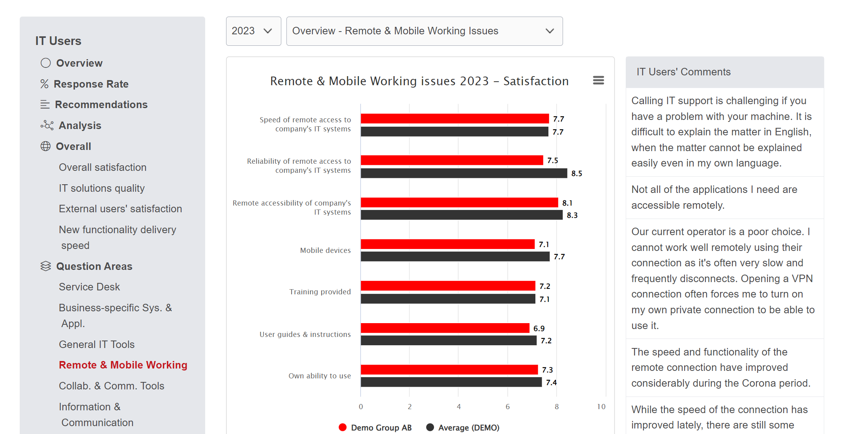Click the Overall globe icon

tap(45, 146)
